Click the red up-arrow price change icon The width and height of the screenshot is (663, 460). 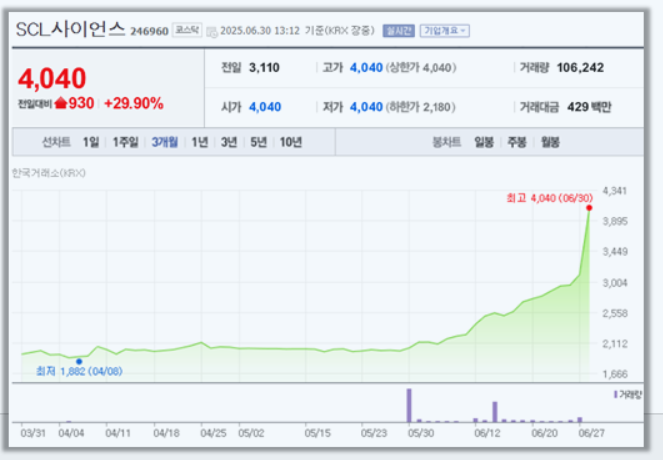point(61,103)
